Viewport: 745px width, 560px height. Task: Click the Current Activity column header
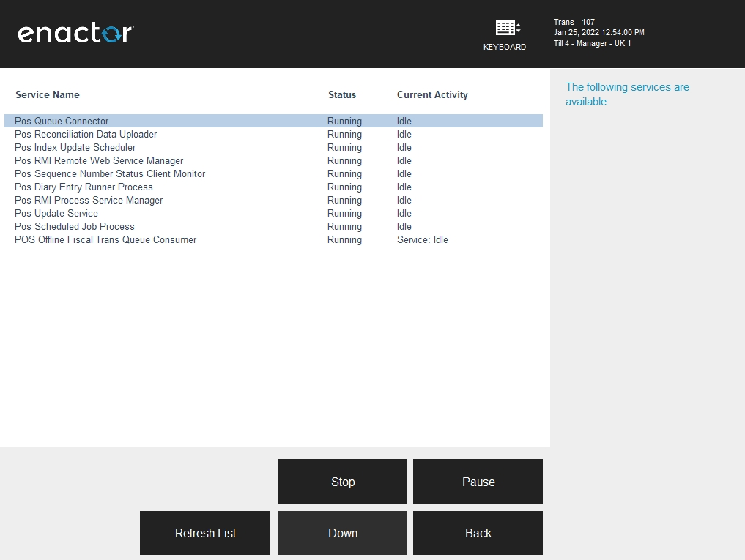click(432, 94)
